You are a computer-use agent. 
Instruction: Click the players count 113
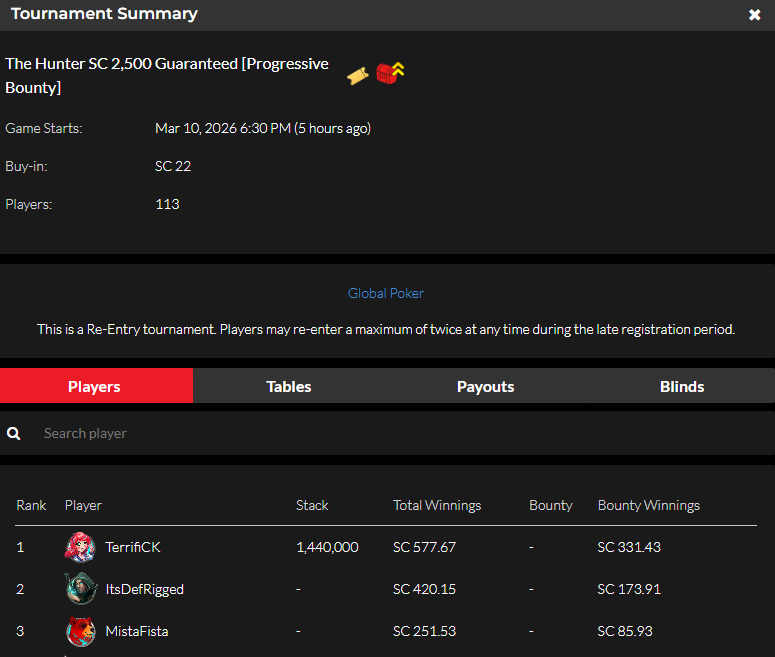click(167, 204)
